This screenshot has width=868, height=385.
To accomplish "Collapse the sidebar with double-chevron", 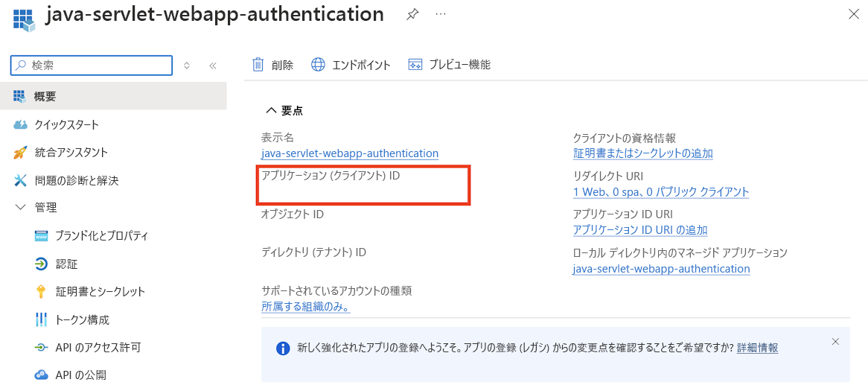I will click(213, 66).
